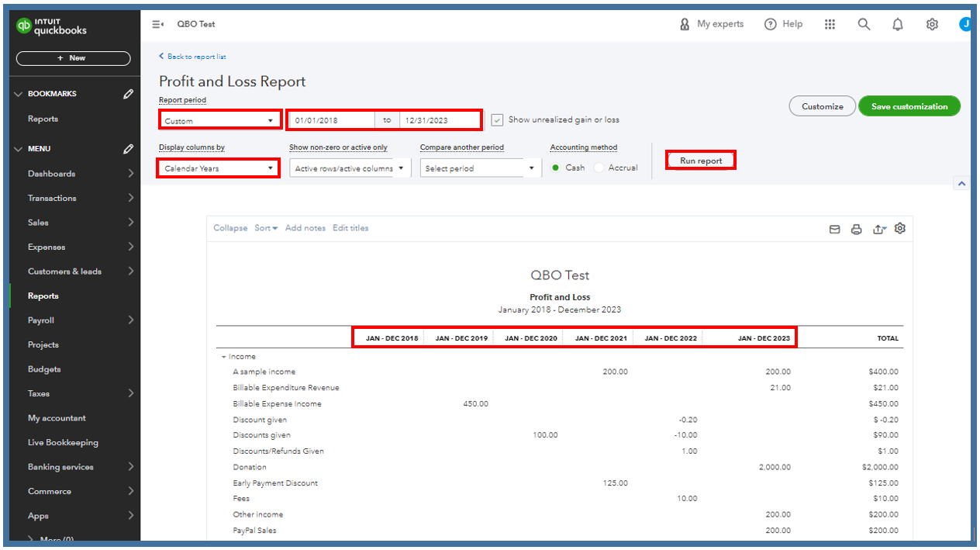
Task: Open report settings gear icon
Action: coord(900,228)
